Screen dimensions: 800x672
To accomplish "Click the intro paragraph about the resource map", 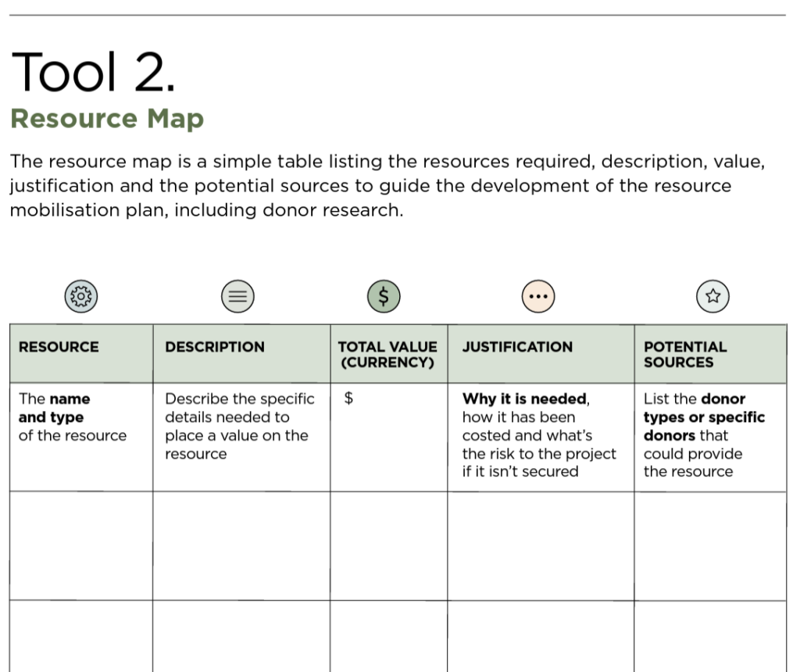I will click(x=387, y=186).
